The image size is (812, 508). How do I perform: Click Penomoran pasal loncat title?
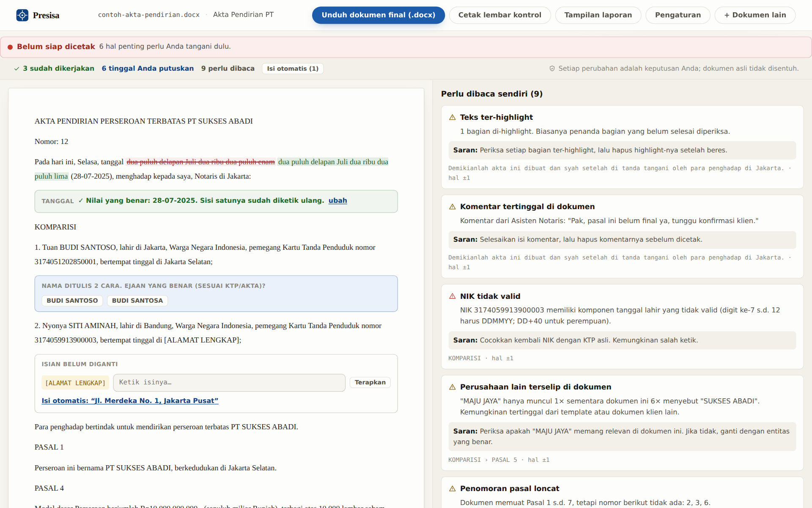(x=510, y=489)
